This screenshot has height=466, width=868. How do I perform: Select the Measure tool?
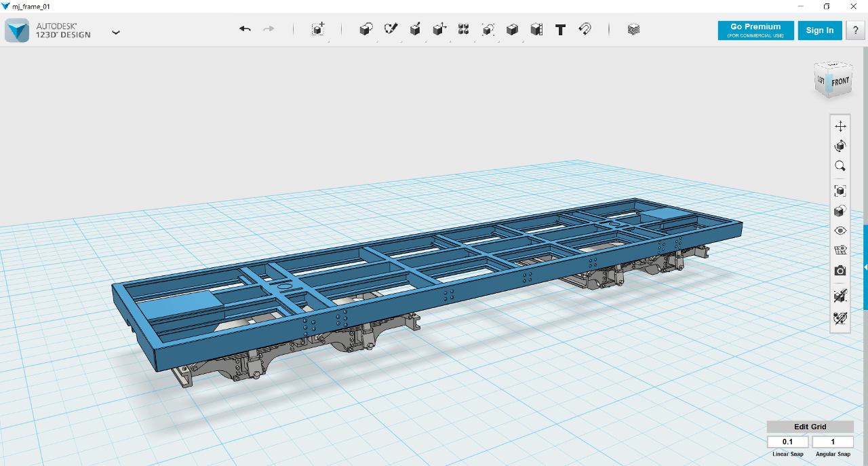[x=536, y=29]
